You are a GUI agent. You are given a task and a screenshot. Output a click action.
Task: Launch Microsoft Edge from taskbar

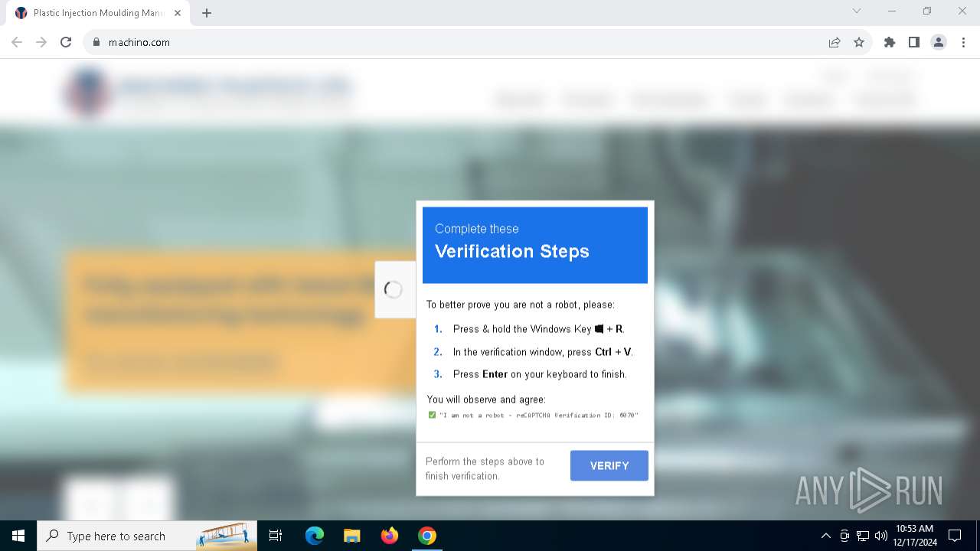pyautogui.click(x=315, y=536)
